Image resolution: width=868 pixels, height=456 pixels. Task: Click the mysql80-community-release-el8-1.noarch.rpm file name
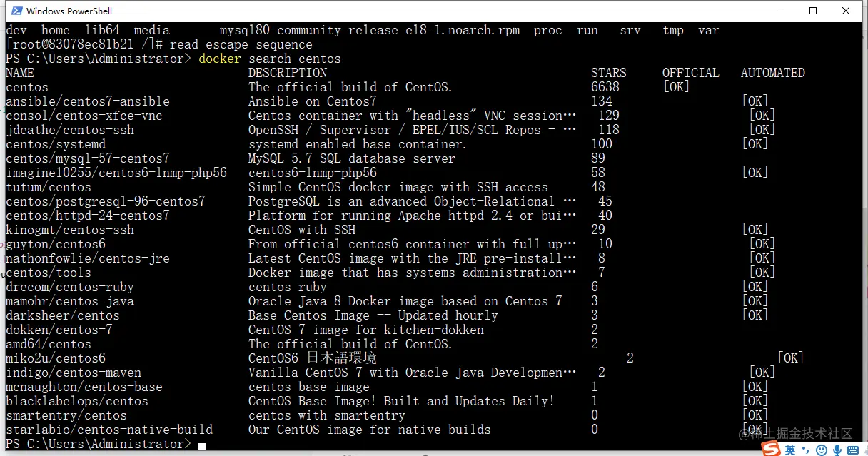point(370,30)
